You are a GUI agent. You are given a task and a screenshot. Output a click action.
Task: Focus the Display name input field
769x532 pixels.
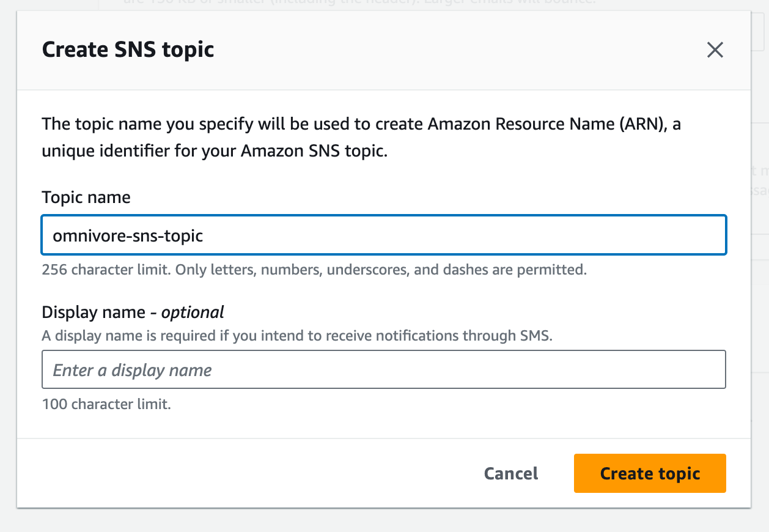click(x=383, y=369)
